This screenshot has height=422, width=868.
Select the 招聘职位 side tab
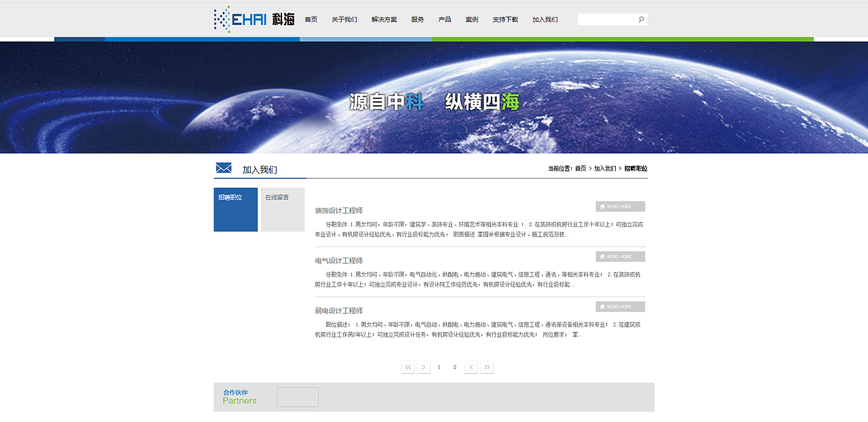236,209
